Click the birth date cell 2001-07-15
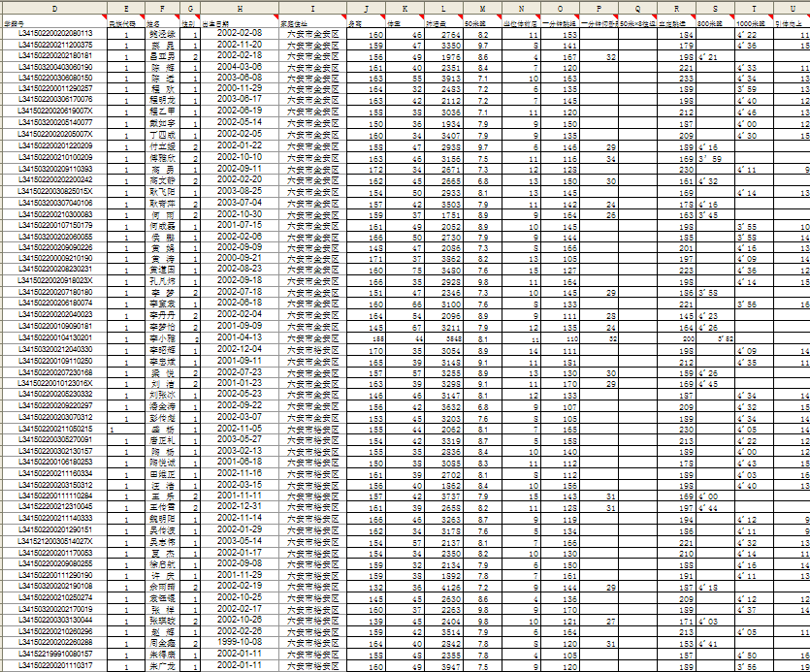Viewport: 810px width, 672px height. tap(241, 225)
